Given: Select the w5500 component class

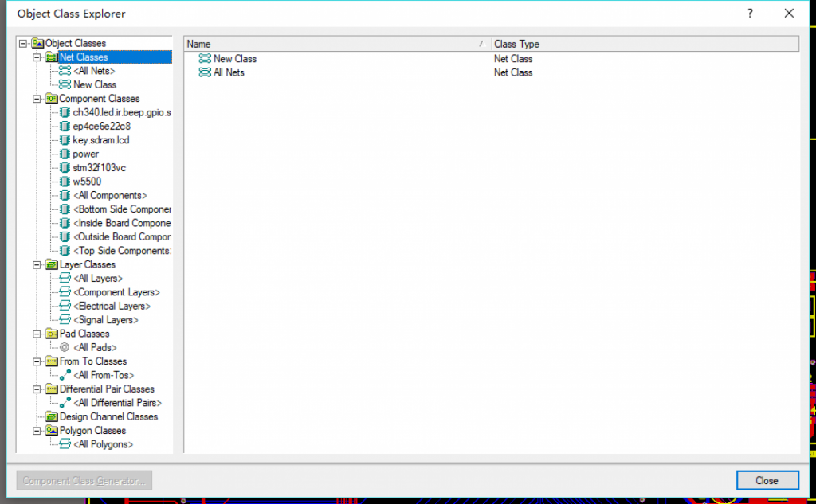Looking at the screenshot, I should [x=87, y=182].
